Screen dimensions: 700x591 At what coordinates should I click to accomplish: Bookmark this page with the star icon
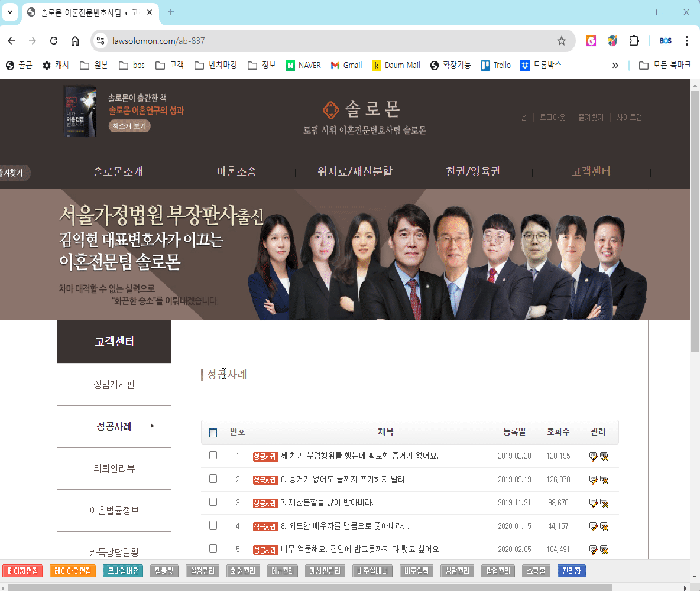point(561,41)
